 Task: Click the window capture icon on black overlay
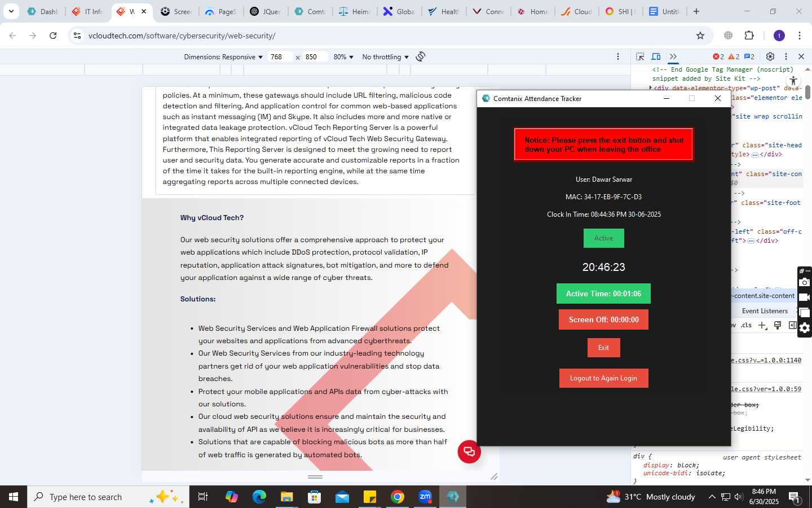pos(805,313)
